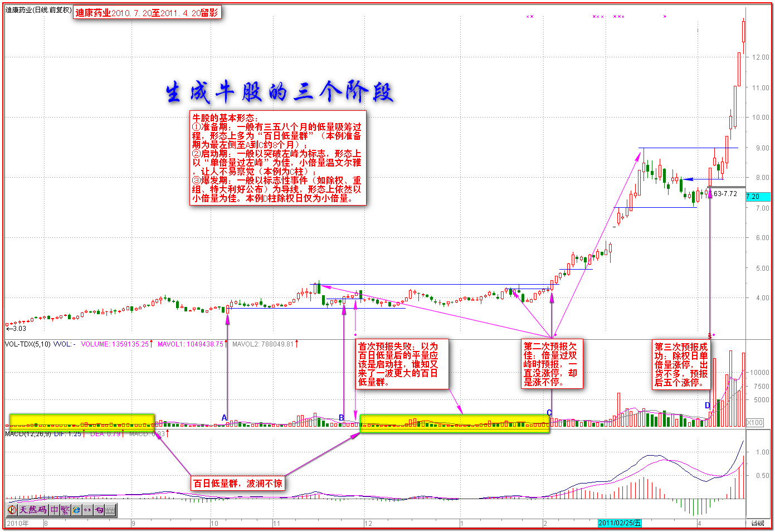Click the MAVOL1: 1049438.75 readout
The width and height of the screenshot is (775, 532).
191,344
